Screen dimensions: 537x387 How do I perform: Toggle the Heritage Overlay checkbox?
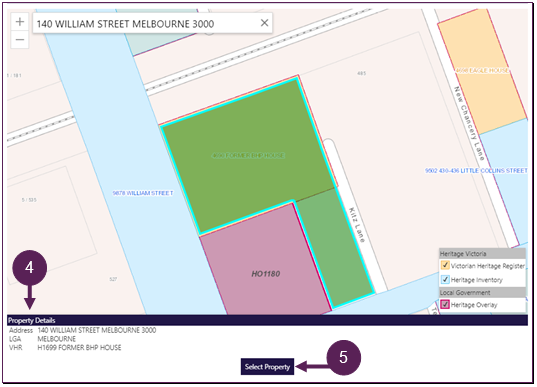point(445,304)
